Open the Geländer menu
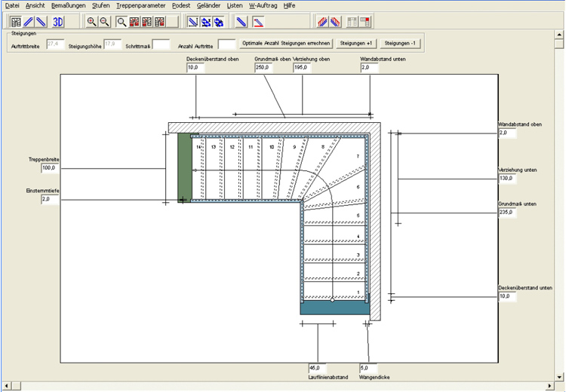566x392 pixels. pyautogui.click(x=208, y=5)
